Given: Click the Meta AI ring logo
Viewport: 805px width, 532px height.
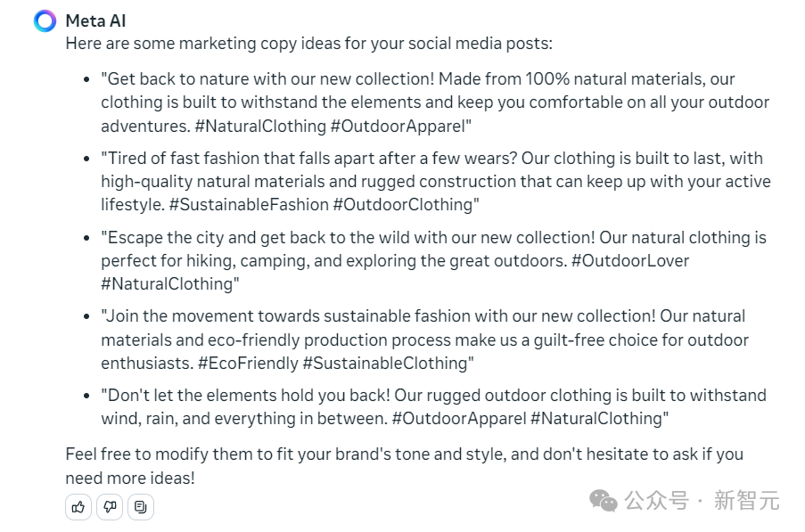Looking at the screenshot, I should click(x=45, y=21).
